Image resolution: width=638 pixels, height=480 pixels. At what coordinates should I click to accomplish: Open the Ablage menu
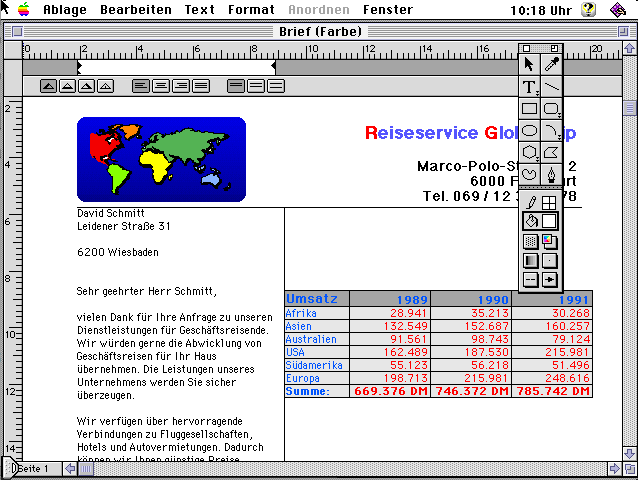[x=65, y=9]
